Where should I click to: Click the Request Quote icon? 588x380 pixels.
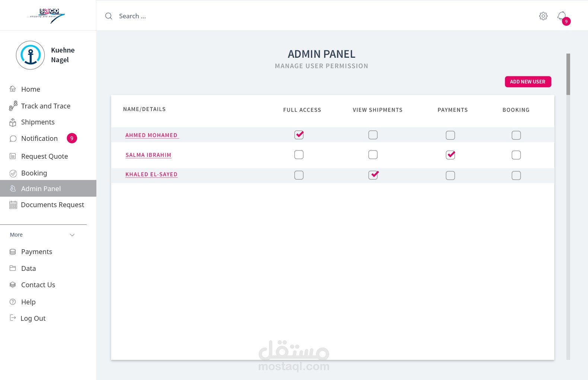(13, 156)
